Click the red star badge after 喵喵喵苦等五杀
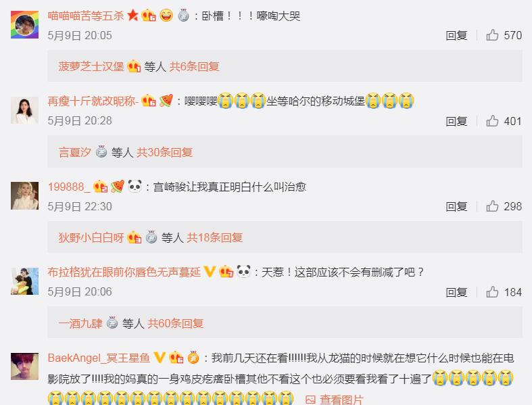 (132, 16)
